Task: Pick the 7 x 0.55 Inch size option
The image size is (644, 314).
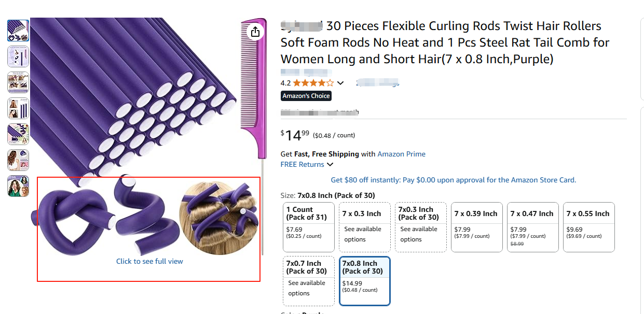Action: pyautogui.click(x=588, y=227)
